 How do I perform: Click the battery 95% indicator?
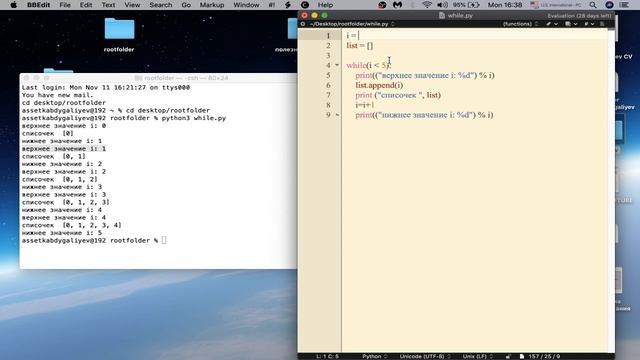pos(466,5)
